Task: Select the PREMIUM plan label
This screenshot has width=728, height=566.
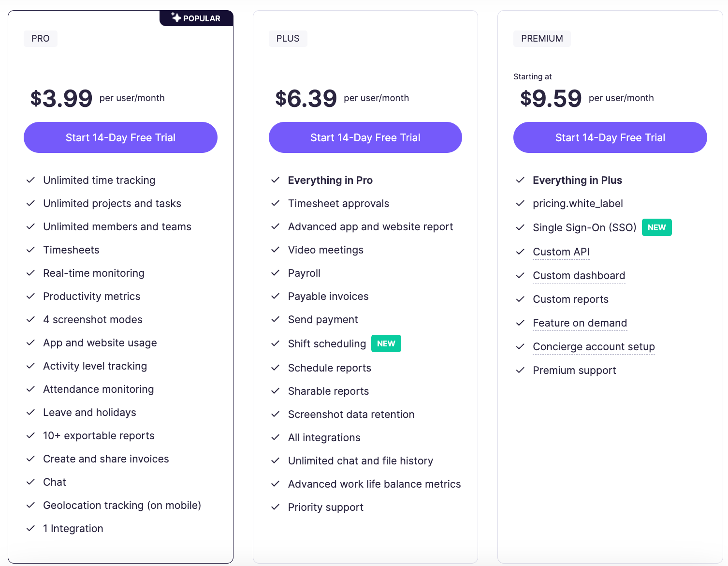Action: tap(542, 39)
